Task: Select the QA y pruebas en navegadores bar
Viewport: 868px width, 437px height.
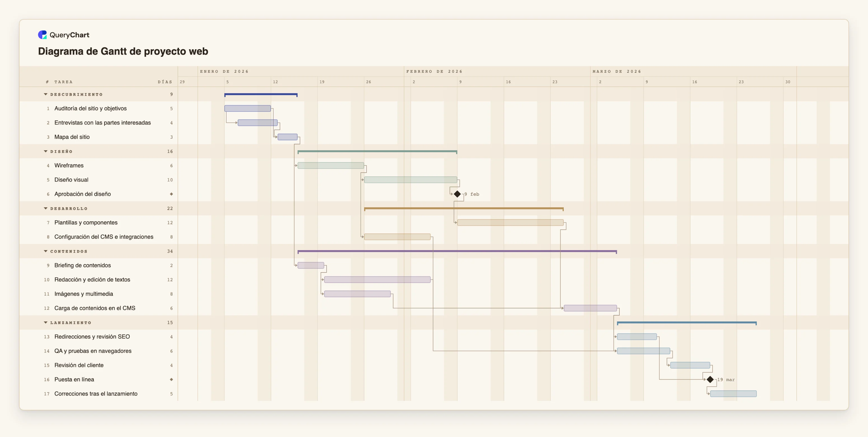Action: (x=643, y=351)
